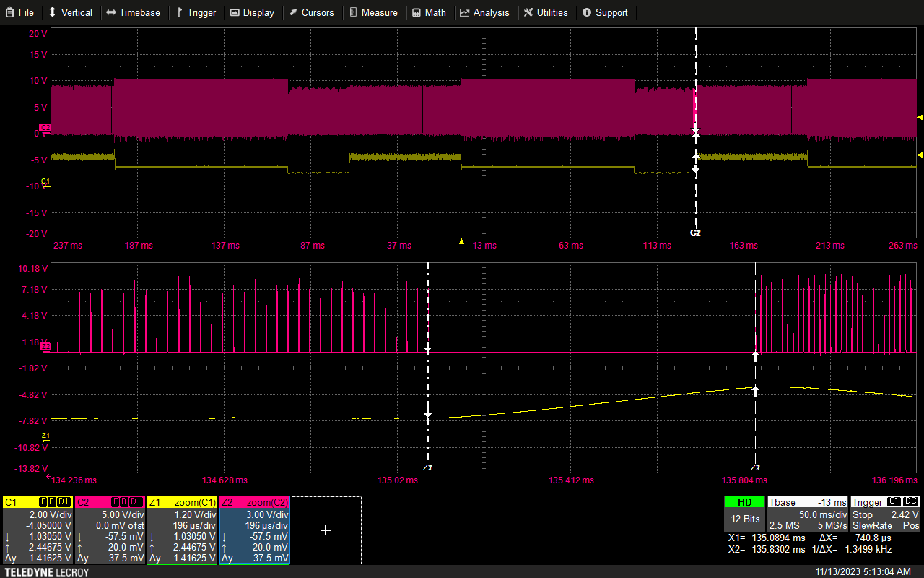Viewport: 924px width, 578px height.
Task: Click the Support info icon
Action: [x=587, y=12]
